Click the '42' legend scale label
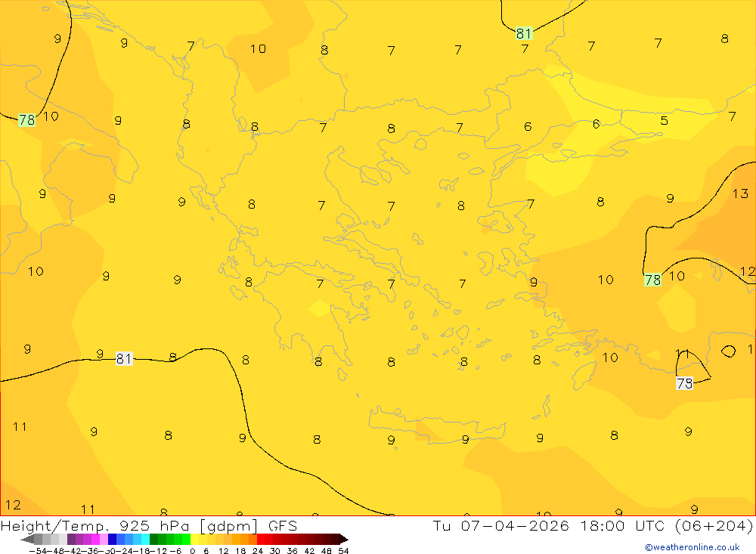756x554 pixels. click(309, 551)
